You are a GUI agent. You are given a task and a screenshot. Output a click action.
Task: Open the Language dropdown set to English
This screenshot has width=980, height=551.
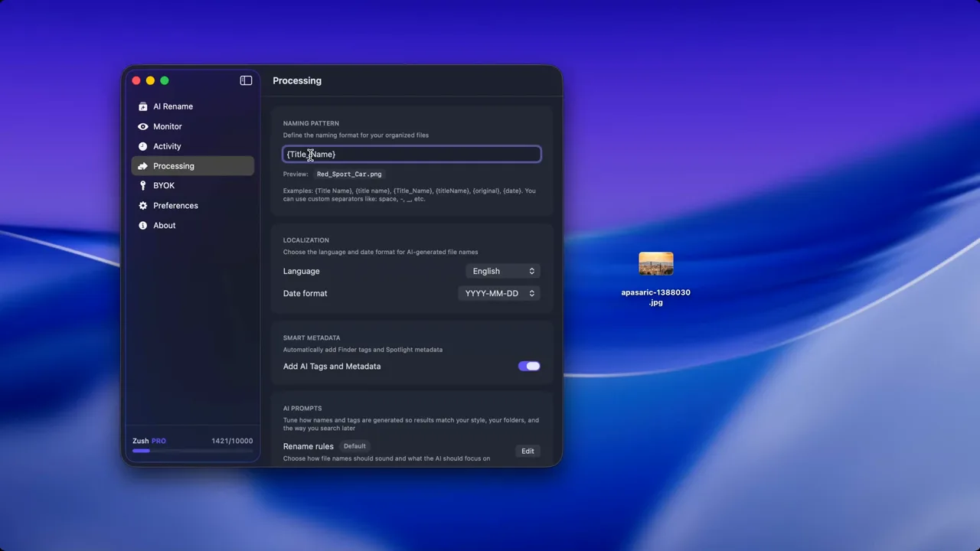coord(503,271)
